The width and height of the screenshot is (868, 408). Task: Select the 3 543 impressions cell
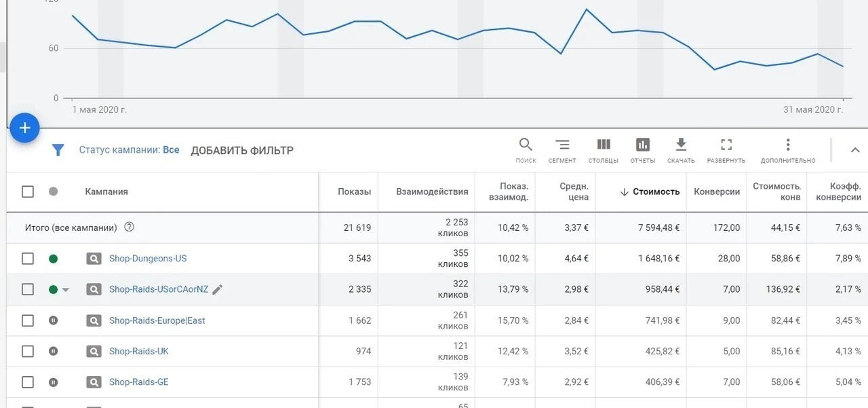[x=360, y=259]
